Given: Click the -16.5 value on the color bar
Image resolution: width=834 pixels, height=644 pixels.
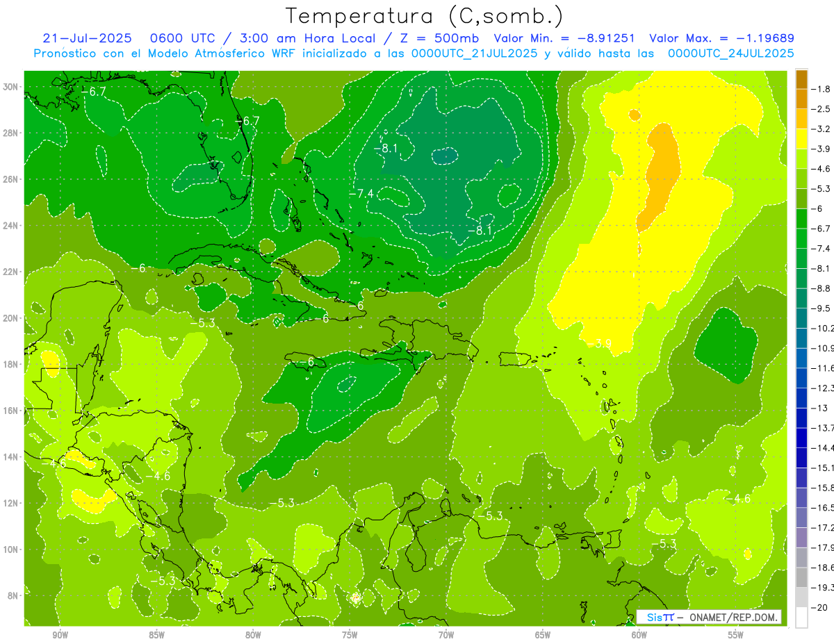Looking at the screenshot, I should point(823,507).
